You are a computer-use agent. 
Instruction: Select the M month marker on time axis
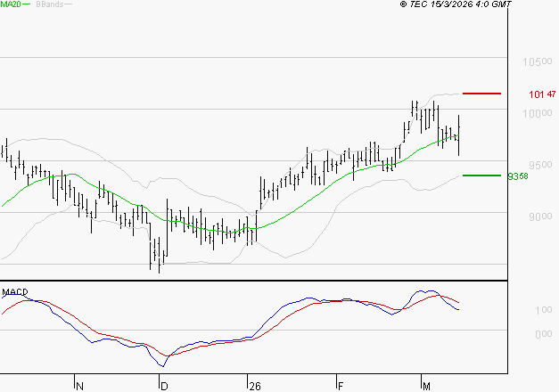pyautogui.click(x=427, y=386)
